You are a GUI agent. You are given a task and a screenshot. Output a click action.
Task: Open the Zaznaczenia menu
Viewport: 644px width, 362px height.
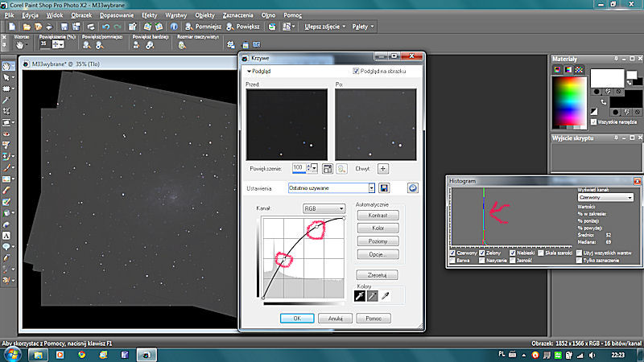point(237,15)
